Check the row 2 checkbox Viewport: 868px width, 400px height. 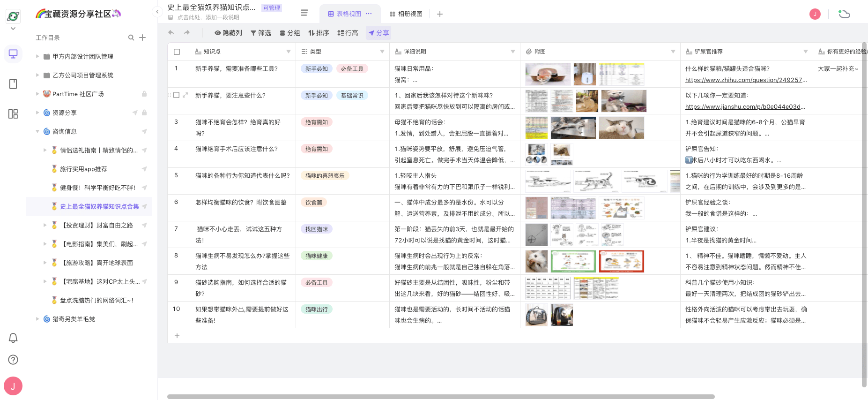coord(177,95)
